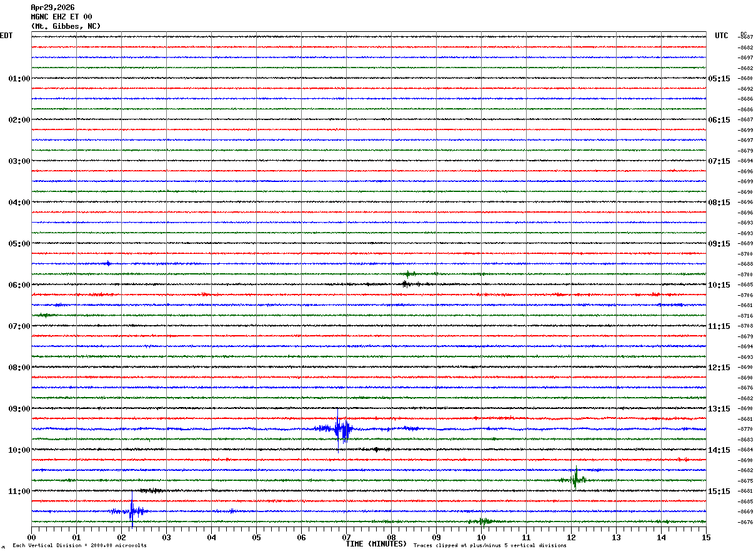
Task: Click the 08:15 UTC time label
Action: [719, 203]
